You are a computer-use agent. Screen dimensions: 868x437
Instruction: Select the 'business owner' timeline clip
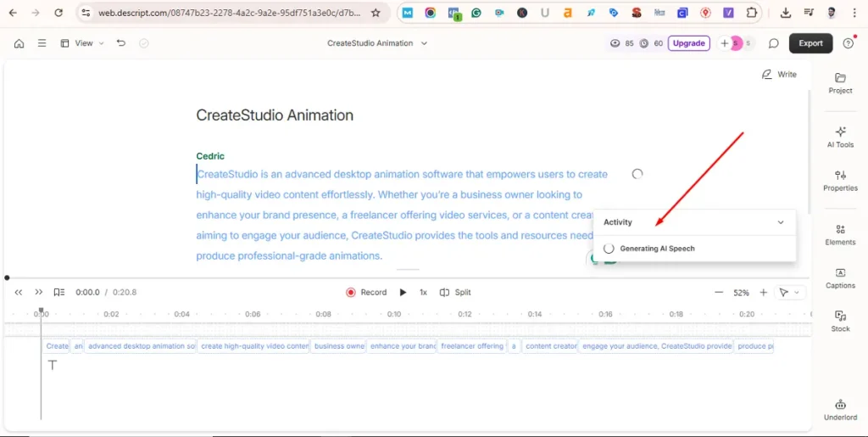coord(338,346)
